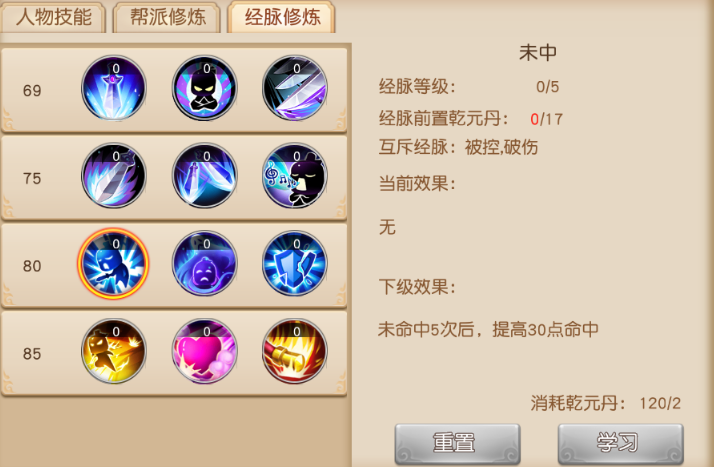714x467 pixels.
Task: Choose the pink heart skill icon
Action: point(204,351)
